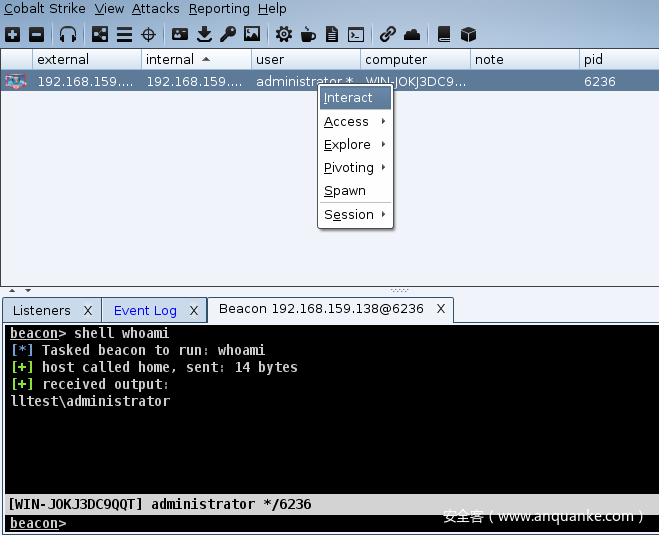Image resolution: width=659 pixels, height=535 pixels.
Task: Click the gear executable generator icon
Action: (284, 34)
